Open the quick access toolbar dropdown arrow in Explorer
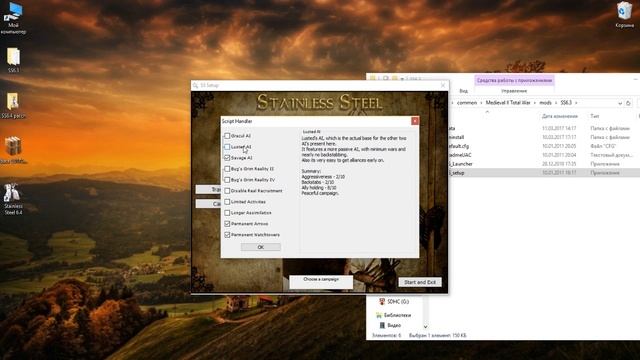Screen dimensions: 640x360 pyautogui.click(x=402, y=78)
